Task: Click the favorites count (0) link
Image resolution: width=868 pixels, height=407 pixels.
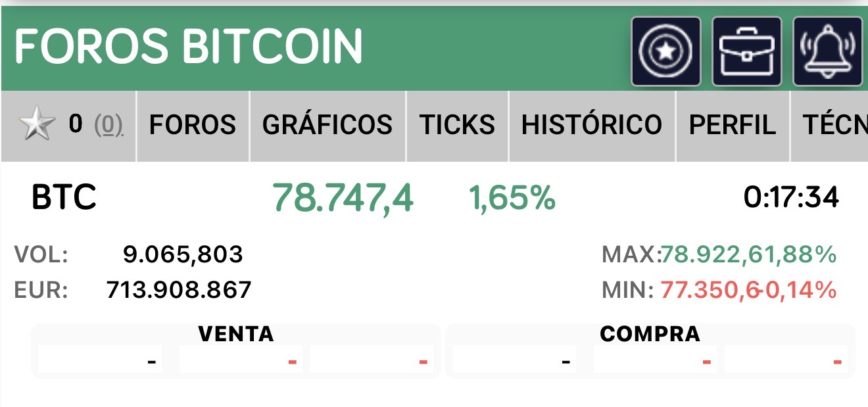Action: tap(108, 124)
